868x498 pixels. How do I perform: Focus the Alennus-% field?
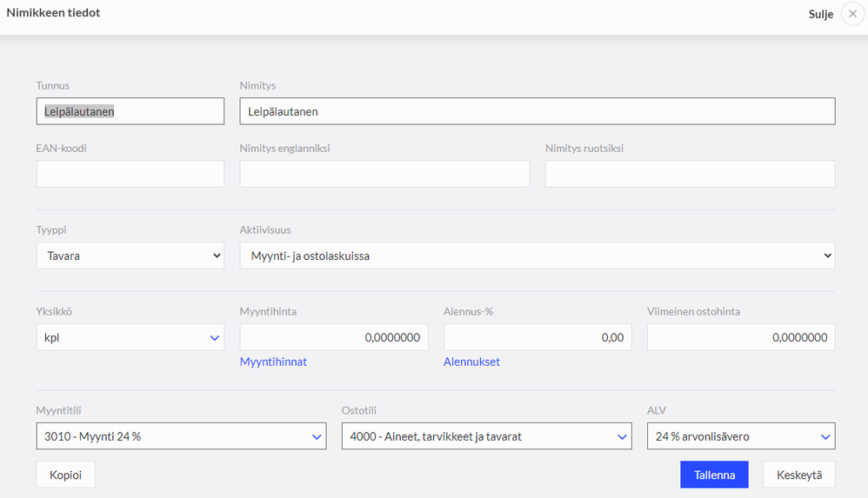tap(537, 337)
